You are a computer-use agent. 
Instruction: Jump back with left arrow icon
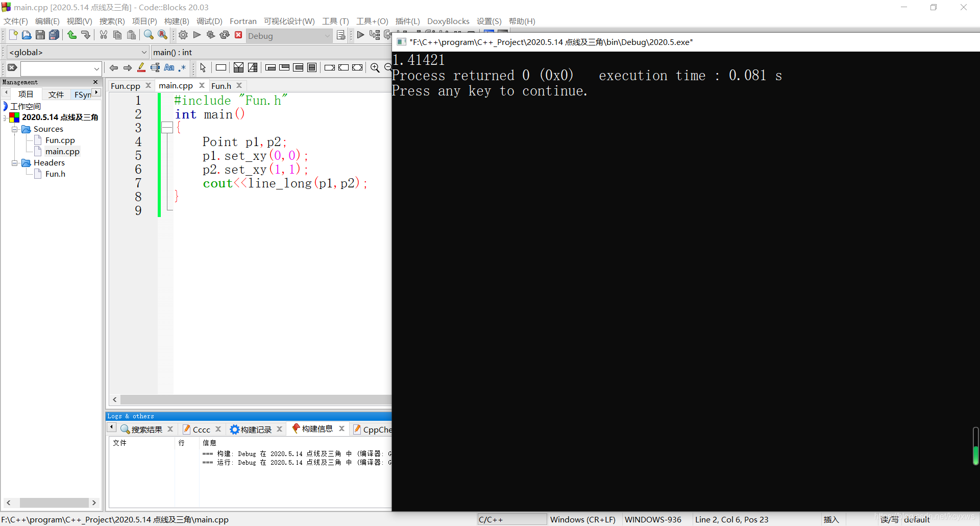(114, 67)
